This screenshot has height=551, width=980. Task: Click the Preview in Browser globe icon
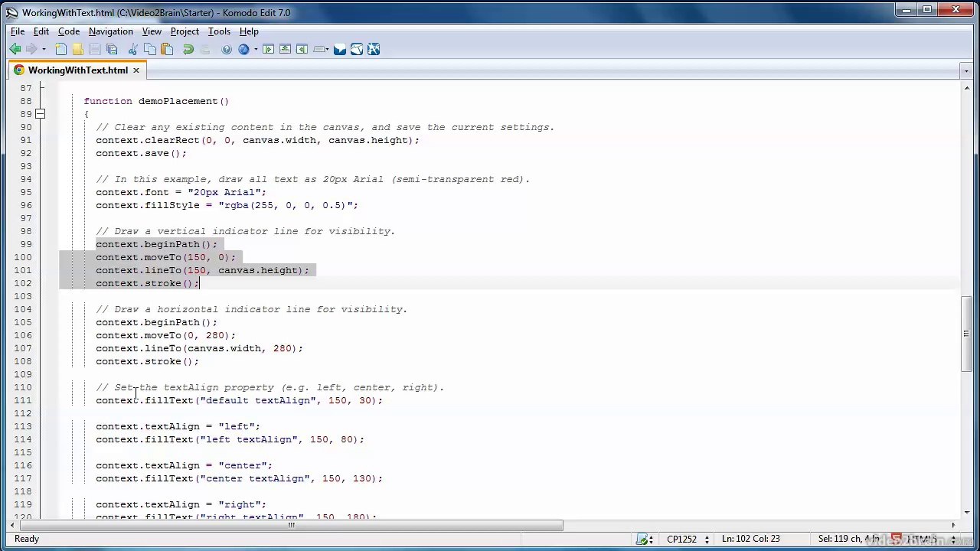[x=243, y=49]
